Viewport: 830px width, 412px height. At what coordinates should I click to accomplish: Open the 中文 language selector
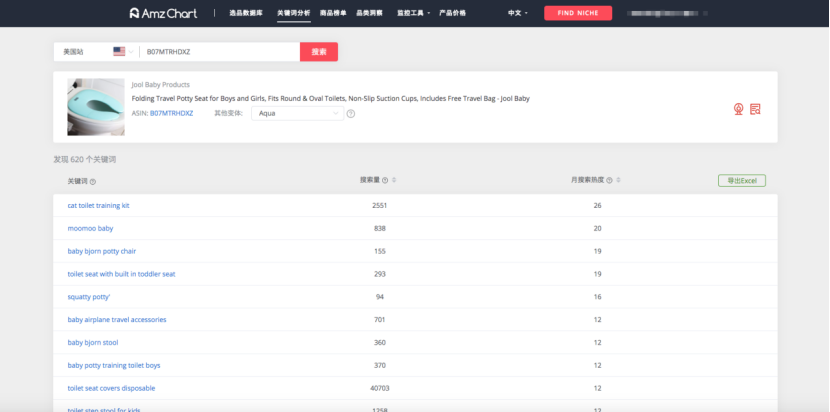[x=518, y=13]
